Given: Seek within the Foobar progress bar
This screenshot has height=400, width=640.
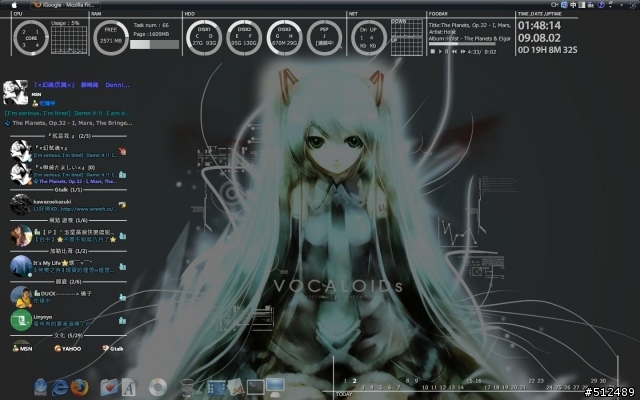Looking at the screenshot, I should (462, 44).
